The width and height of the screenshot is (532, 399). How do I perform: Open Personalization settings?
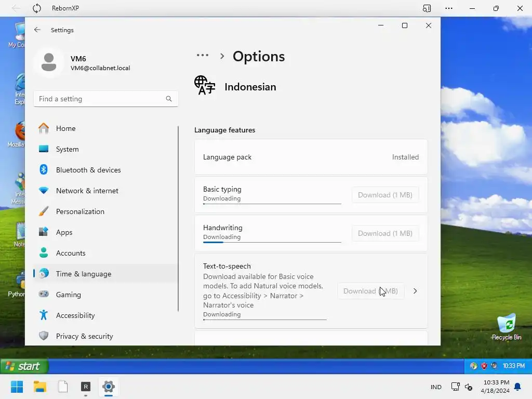tap(105, 211)
